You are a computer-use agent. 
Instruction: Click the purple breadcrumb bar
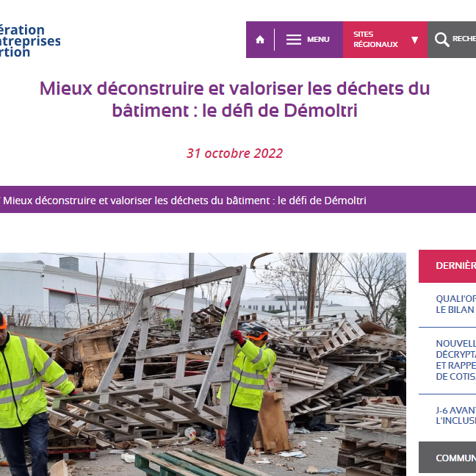[x=238, y=200]
